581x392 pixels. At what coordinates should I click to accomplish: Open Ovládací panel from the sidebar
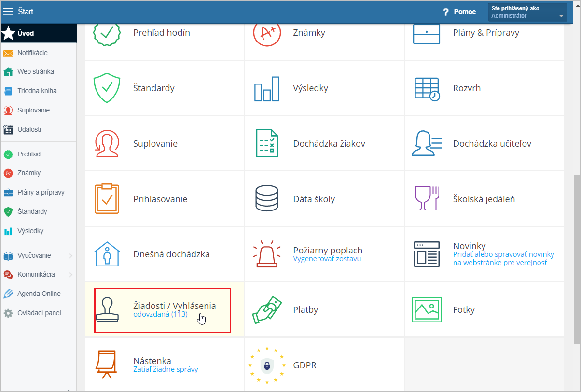39,313
